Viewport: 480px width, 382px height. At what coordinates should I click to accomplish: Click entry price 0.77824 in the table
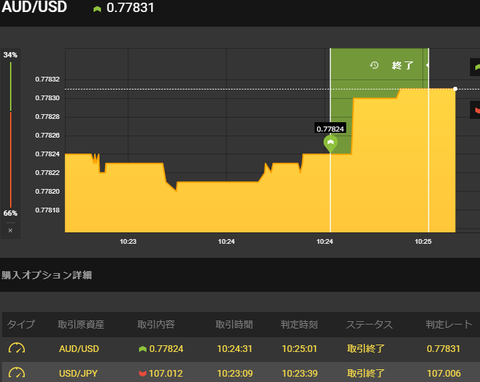[166, 349]
